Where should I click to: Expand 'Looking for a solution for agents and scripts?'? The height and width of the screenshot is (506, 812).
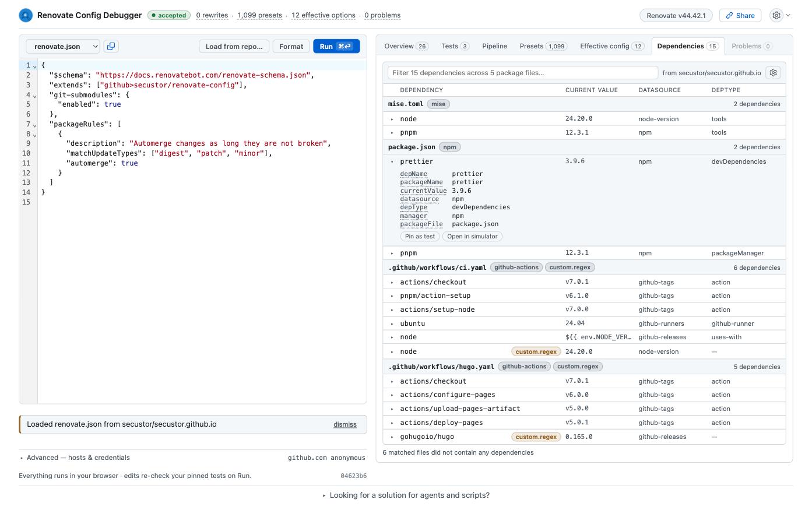coord(406,496)
